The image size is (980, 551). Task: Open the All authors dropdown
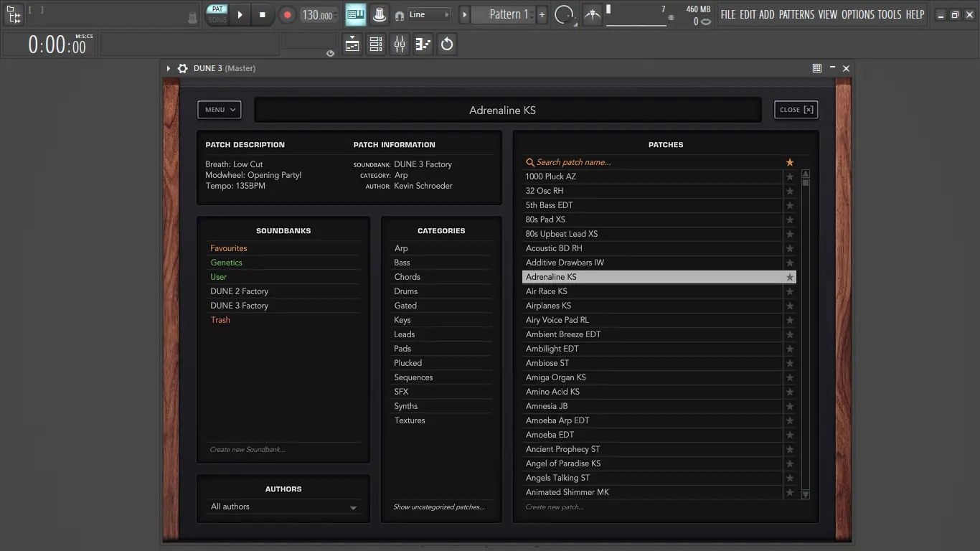point(283,507)
